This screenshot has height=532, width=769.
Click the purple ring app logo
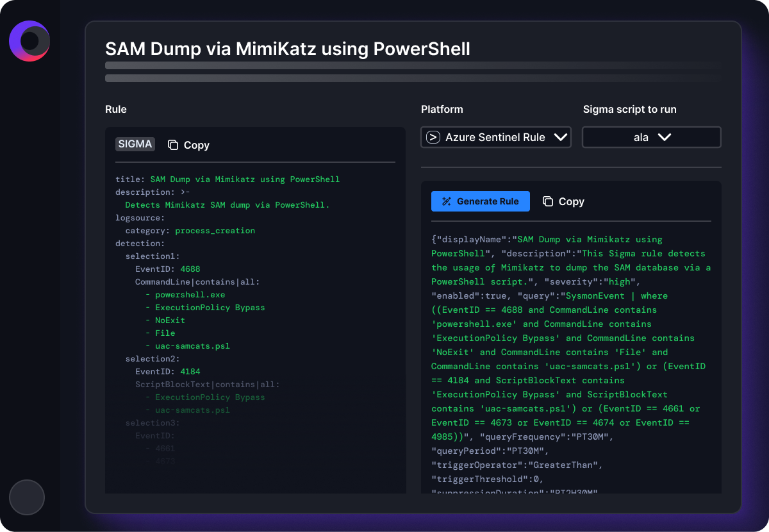pyautogui.click(x=29, y=41)
